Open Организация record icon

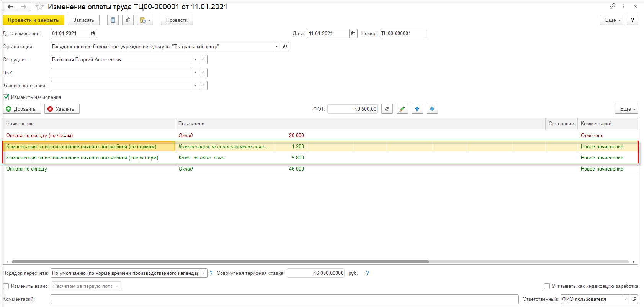click(285, 46)
